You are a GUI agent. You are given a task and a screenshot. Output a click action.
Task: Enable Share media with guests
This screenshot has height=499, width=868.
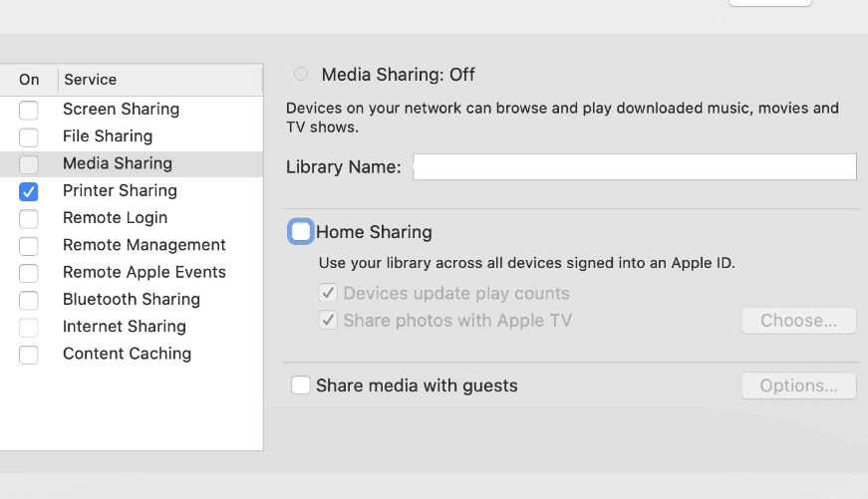click(x=301, y=385)
